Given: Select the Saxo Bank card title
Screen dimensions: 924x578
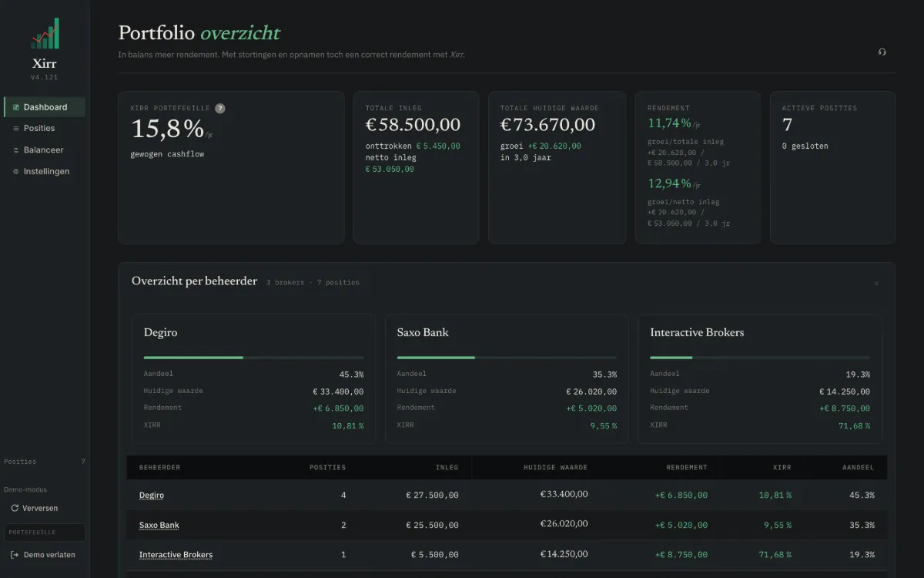Looking at the screenshot, I should pos(423,333).
